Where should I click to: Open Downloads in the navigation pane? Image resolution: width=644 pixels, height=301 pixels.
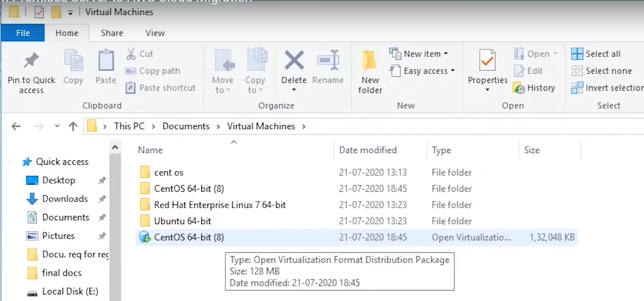click(x=57, y=199)
